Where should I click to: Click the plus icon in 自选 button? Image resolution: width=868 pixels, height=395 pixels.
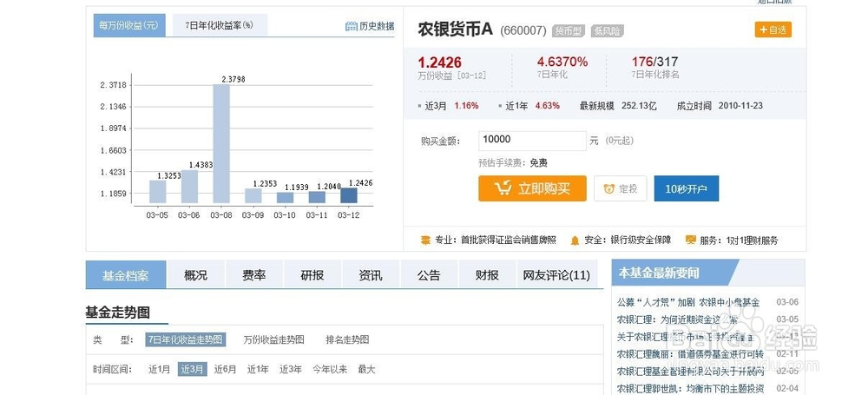763,30
